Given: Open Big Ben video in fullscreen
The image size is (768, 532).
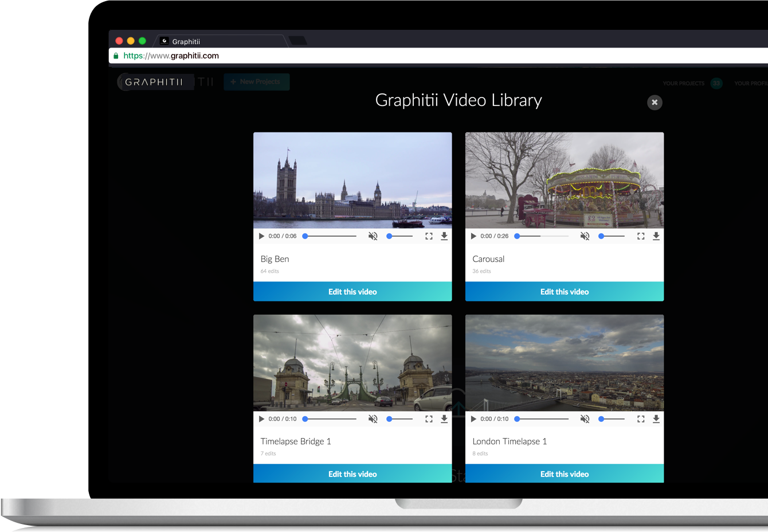Looking at the screenshot, I should (x=429, y=236).
